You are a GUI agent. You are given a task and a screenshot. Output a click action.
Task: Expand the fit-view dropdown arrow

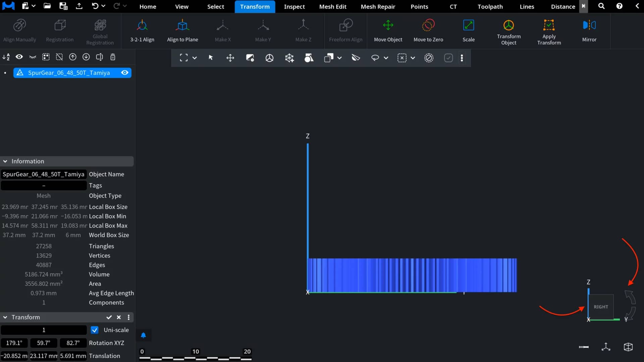[x=195, y=58]
